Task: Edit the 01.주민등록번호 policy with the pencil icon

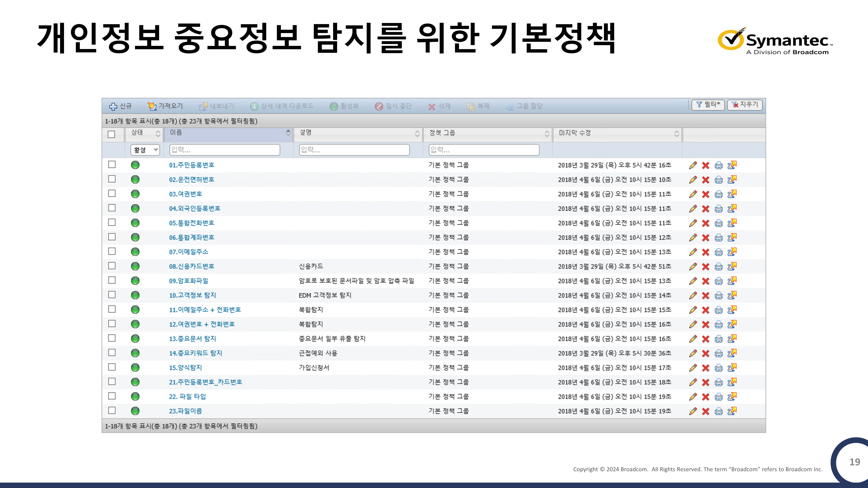Action: point(693,165)
